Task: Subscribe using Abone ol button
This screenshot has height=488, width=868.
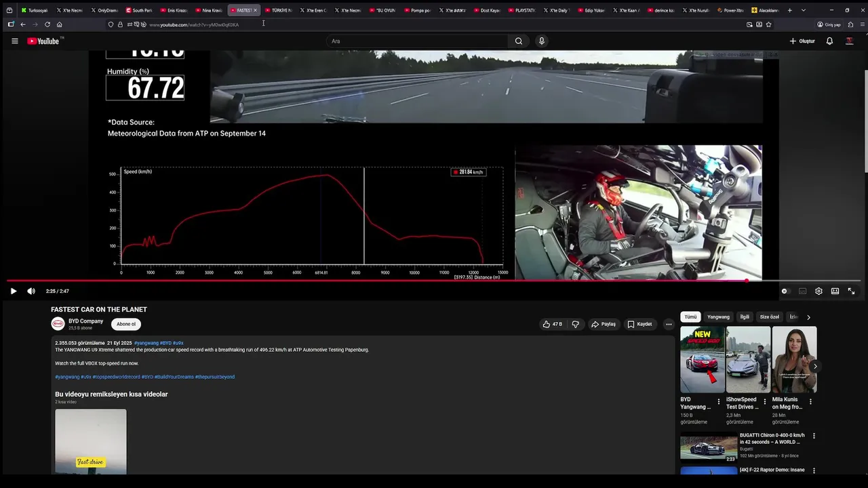Action: (126, 325)
